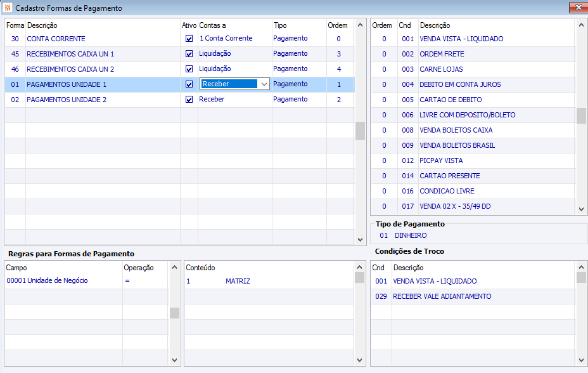Select PICPAY VISTA condition

pos(441,160)
